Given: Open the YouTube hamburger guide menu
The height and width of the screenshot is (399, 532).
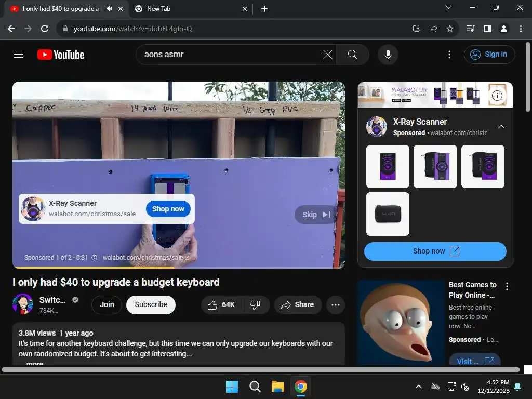Looking at the screenshot, I should click(x=19, y=54).
